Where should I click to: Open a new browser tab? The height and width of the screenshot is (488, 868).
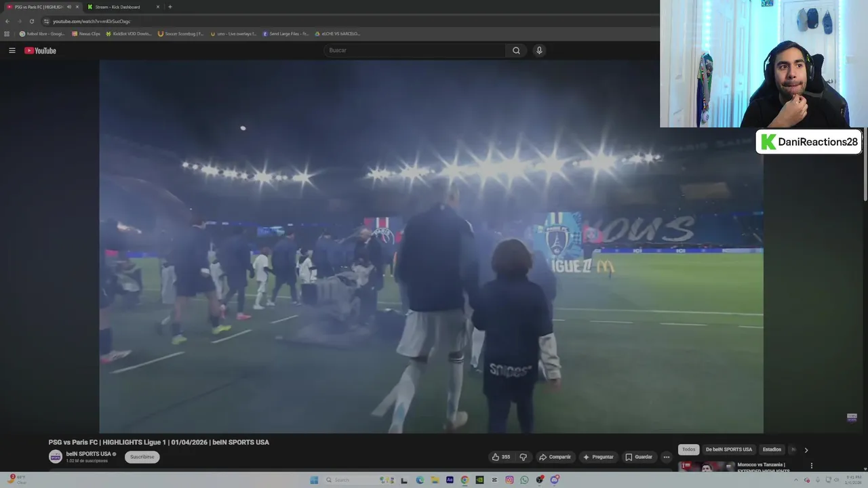pos(170,7)
